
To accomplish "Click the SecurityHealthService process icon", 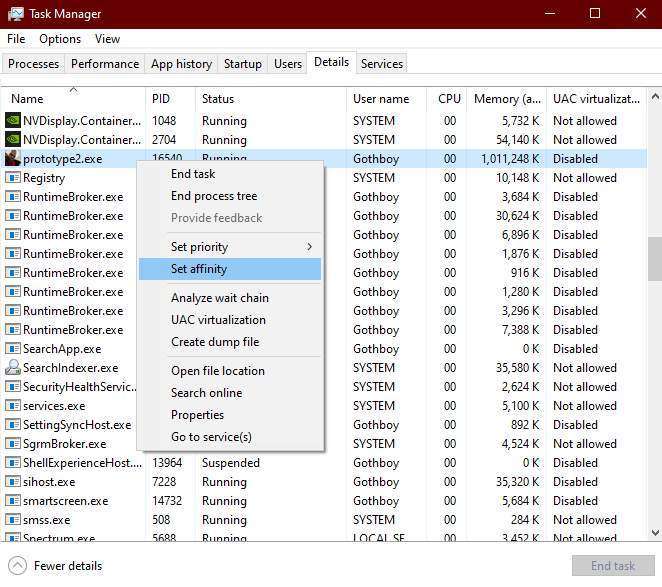I will pos(13,387).
